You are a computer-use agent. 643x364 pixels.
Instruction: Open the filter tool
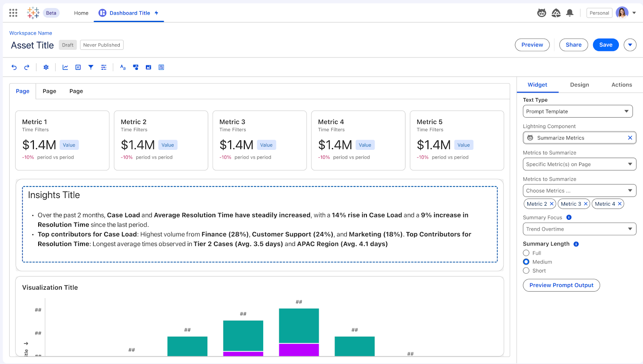coord(90,67)
